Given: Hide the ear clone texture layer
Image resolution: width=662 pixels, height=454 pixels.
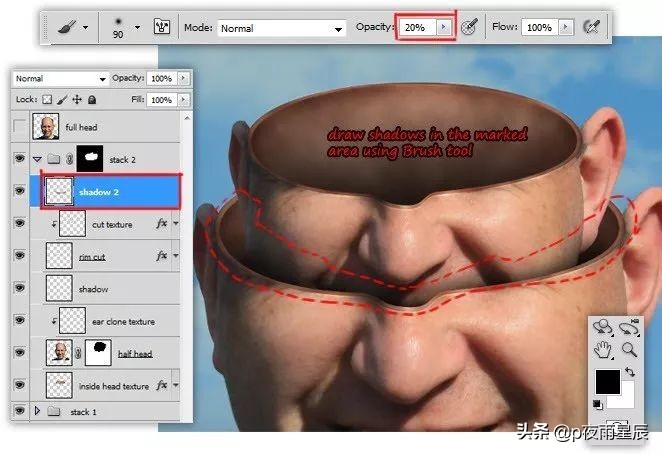Looking at the screenshot, I should (19, 320).
